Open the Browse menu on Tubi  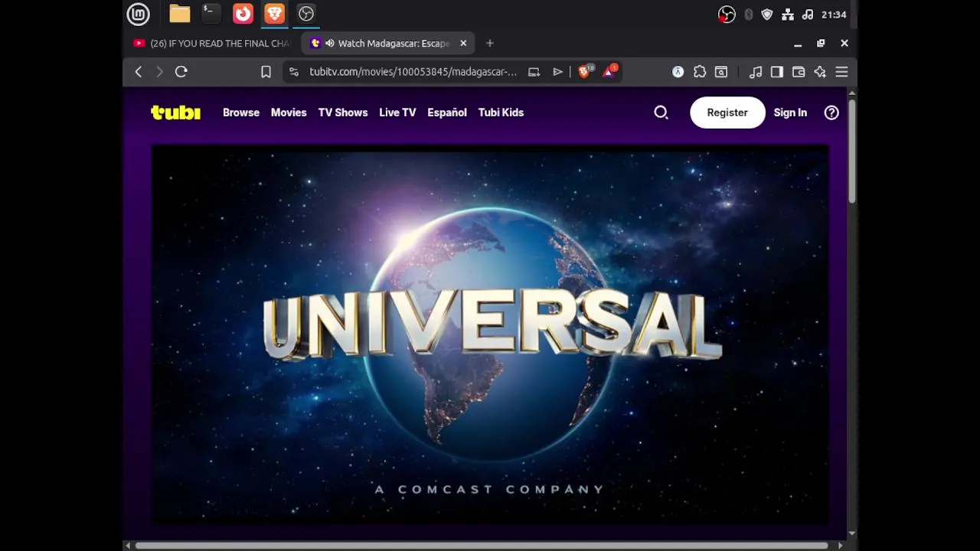click(241, 112)
